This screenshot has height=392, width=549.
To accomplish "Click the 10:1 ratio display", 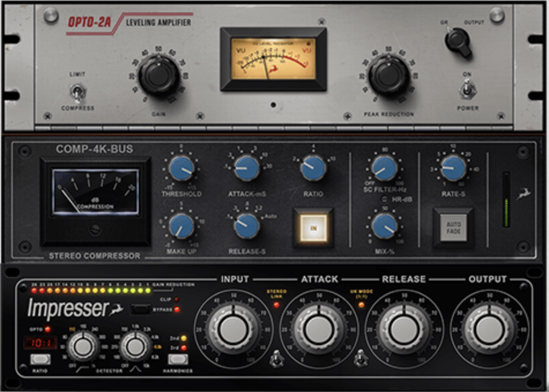I will [40, 343].
